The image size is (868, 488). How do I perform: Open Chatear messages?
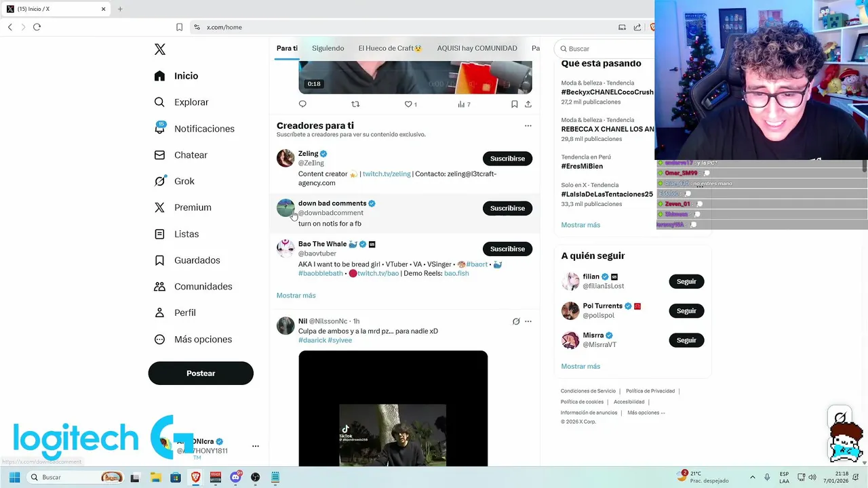click(x=180, y=155)
